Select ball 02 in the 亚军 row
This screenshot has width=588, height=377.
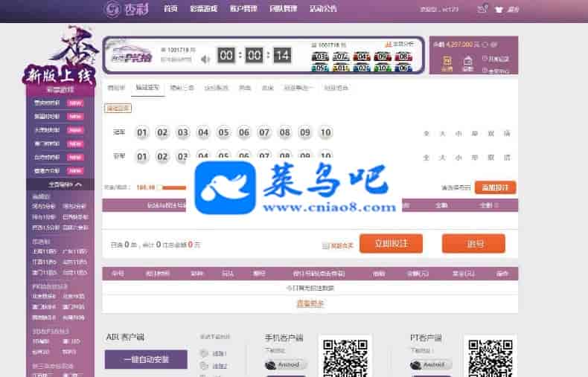pos(162,156)
